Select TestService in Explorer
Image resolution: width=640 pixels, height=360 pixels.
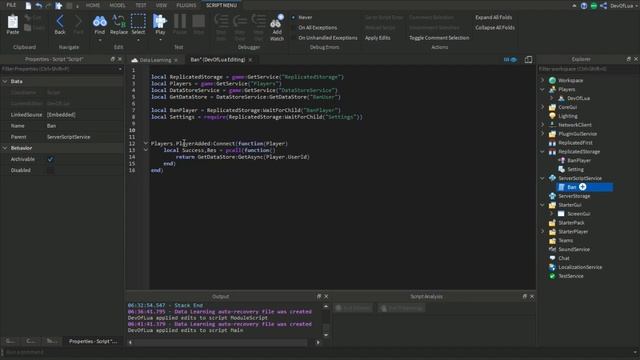(x=571, y=276)
